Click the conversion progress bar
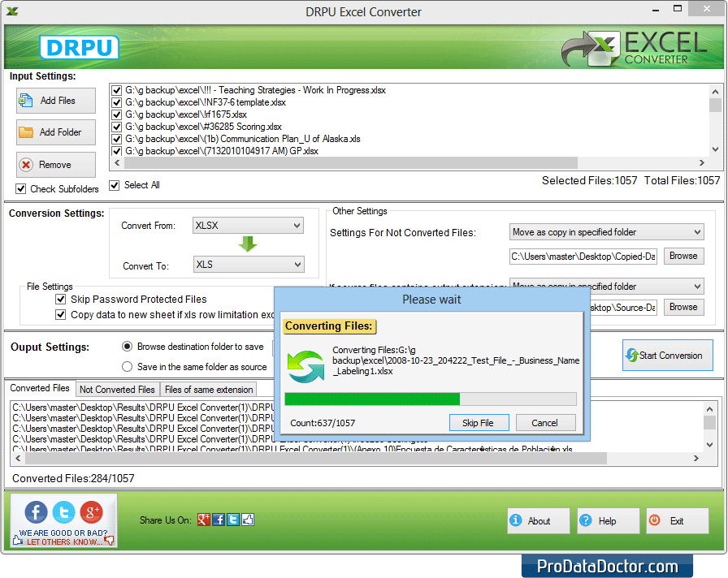This screenshot has height=578, width=728. pyautogui.click(x=431, y=399)
